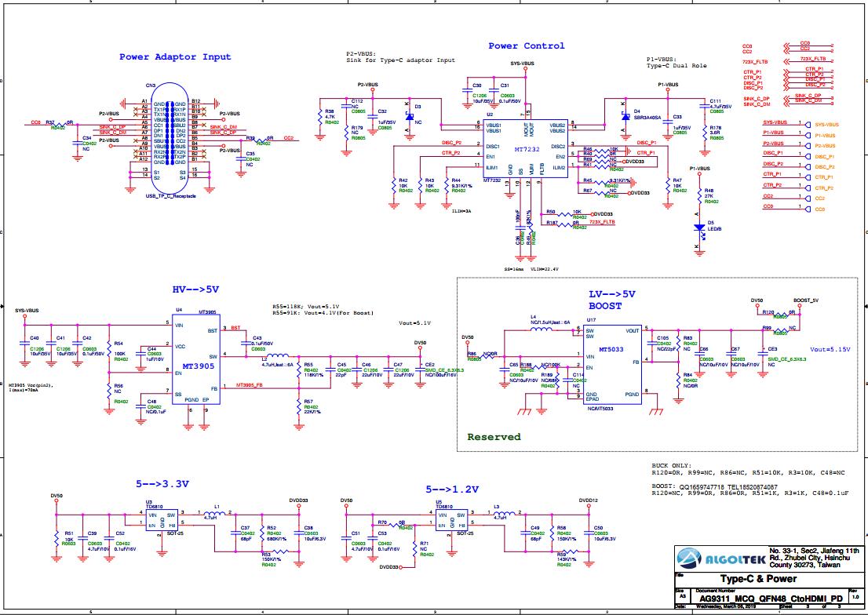Click the '723X_FLTB' net label beside R187
This screenshot has height=615, width=868.
click(x=602, y=221)
